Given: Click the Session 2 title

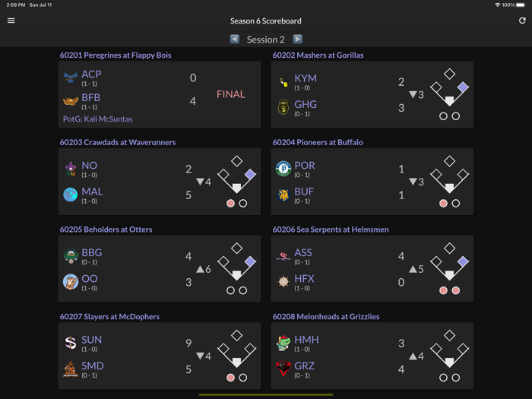Looking at the screenshot, I should coord(266,40).
